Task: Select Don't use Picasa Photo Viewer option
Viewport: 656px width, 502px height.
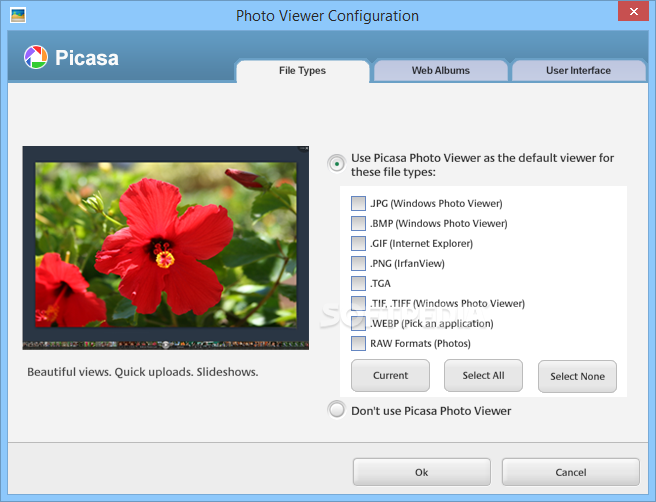Action: (337, 410)
